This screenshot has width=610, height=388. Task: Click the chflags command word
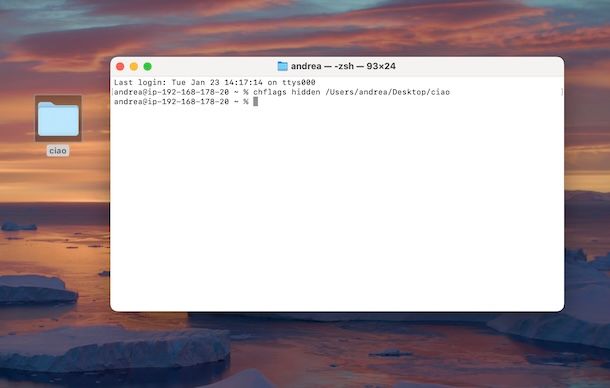(x=270, y=92)
